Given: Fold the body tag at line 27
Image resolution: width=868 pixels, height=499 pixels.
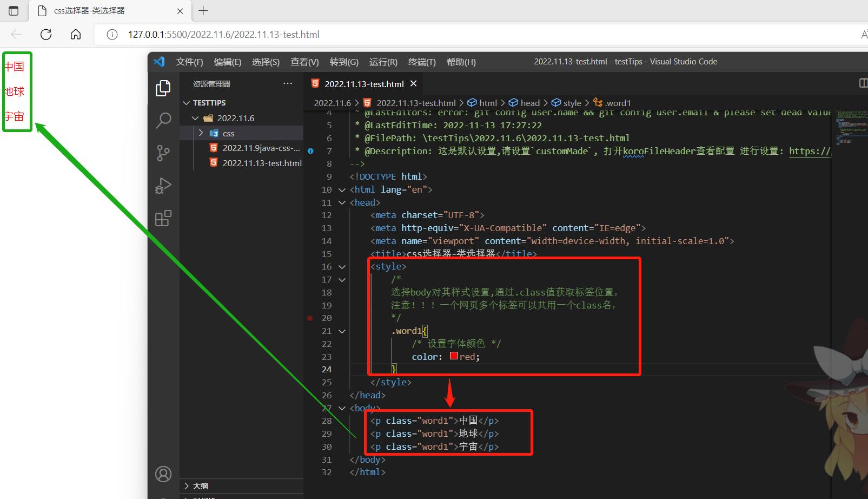Looking at the screenshot, I should pyautogui.click(x=342, y=408).
